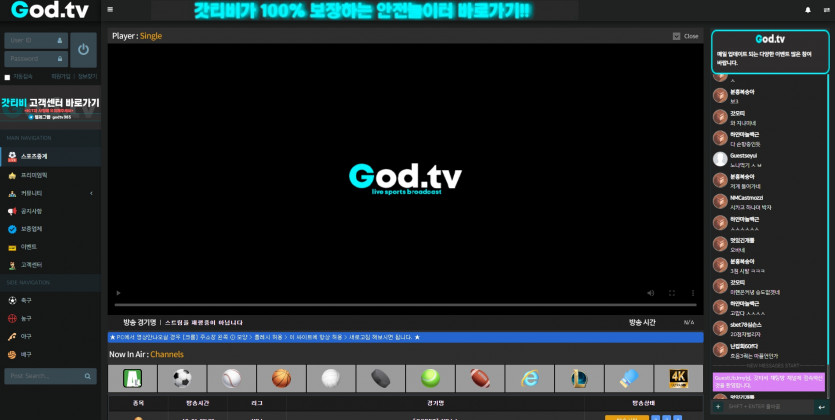This screenshot has width=835, height=420.
Task: Click the God.tv logo in header
Action: [x=50, y=10]
